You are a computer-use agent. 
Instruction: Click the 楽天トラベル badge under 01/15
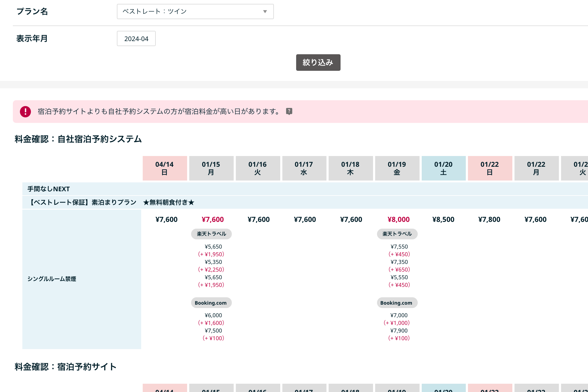pyautogui.click(x=211, y=234)
